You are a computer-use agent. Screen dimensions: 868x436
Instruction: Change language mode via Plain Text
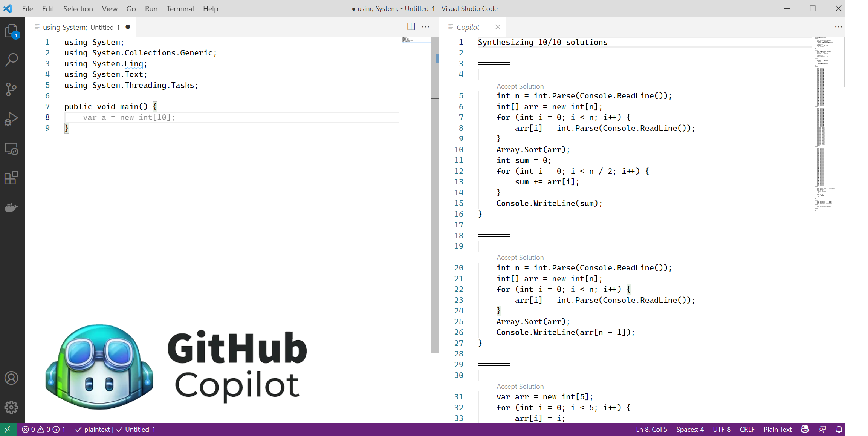(x=778, y=429)
